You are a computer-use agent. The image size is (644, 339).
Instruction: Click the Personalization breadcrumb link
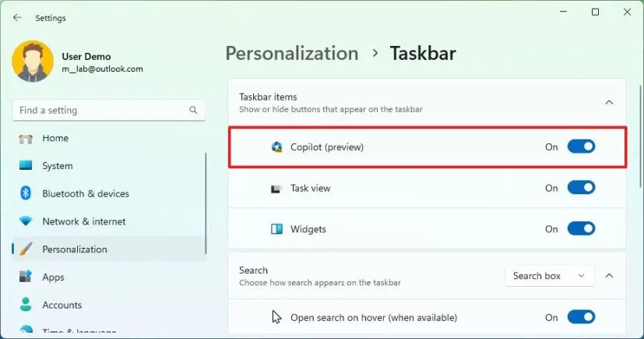[x=292, y=54]
